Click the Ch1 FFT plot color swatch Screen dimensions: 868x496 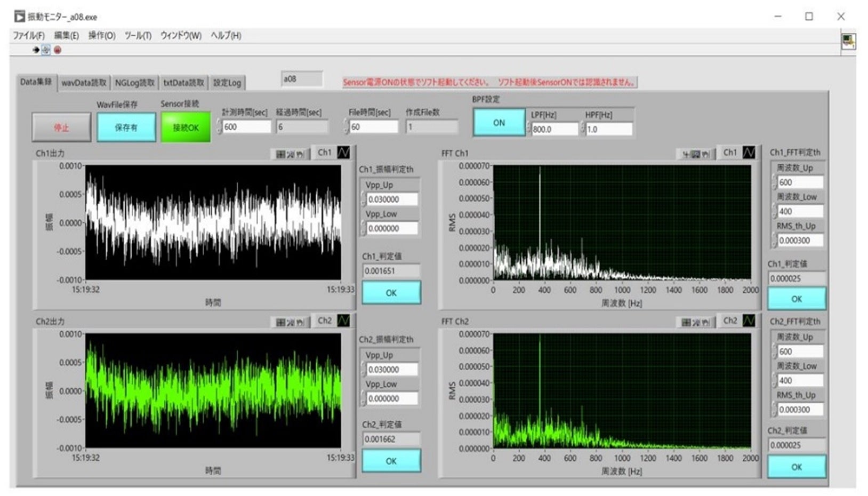coord(749,153)
